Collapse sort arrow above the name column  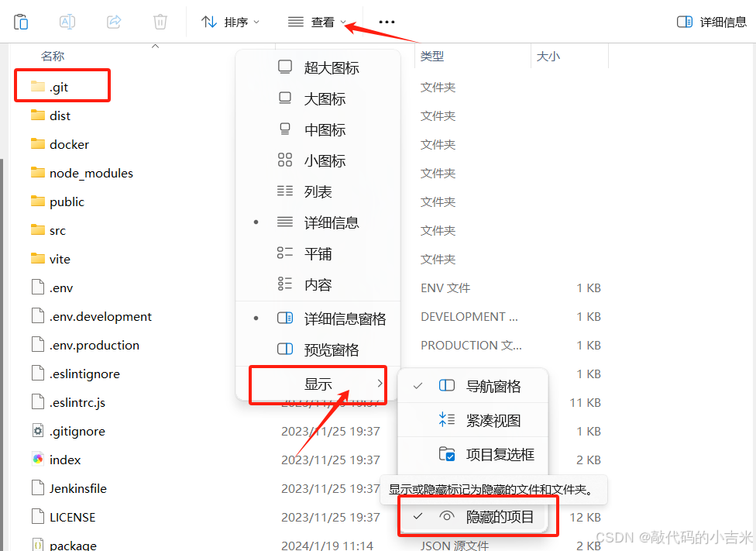(x=155, y=46)
